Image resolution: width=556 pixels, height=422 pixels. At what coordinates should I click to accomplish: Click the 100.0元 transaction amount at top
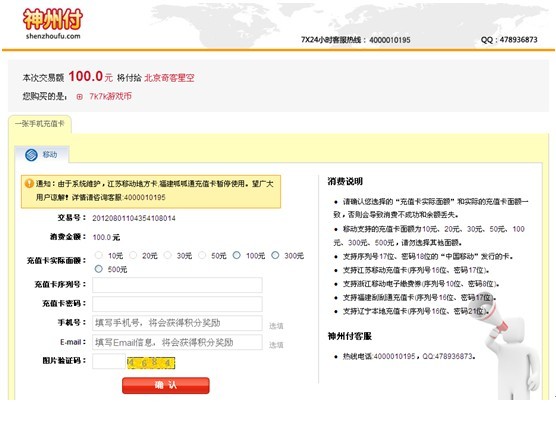(x=90, y=76)
